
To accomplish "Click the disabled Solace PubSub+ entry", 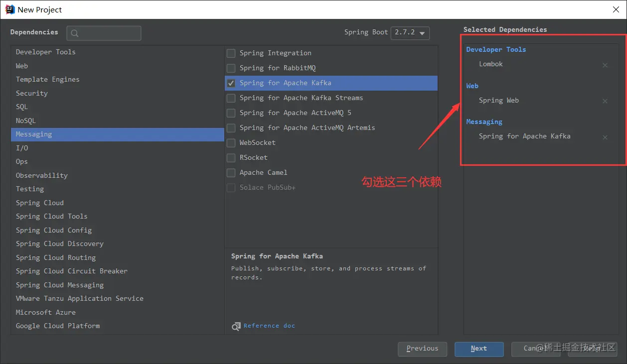I will 267,188.
